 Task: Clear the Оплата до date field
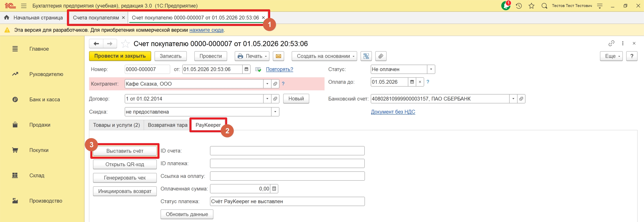click(420, 82)
